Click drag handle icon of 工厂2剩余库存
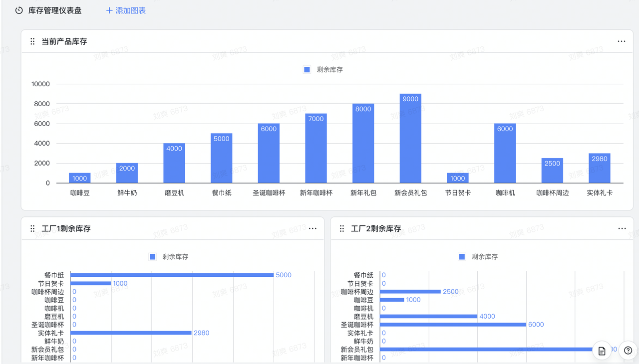Image resolution: width=639 pixels, height=364 pixels. 342,228
